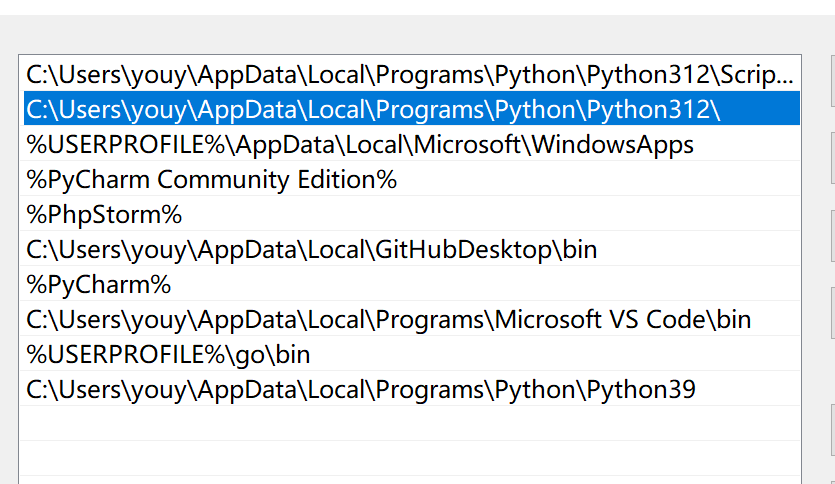Select the %USERPROFILE%\go\bin entry
Image resolution: width=835 pixels, height=484 pixels.
(411, 354)
